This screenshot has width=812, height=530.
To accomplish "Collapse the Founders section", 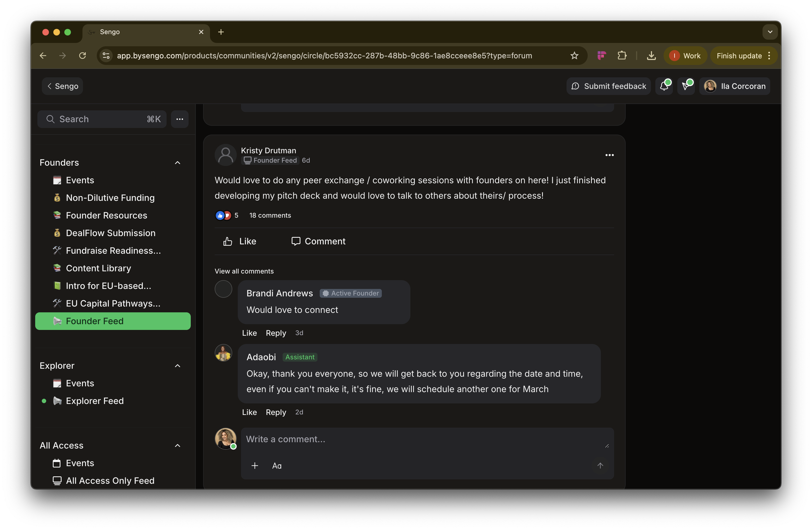I will (177, 163).
